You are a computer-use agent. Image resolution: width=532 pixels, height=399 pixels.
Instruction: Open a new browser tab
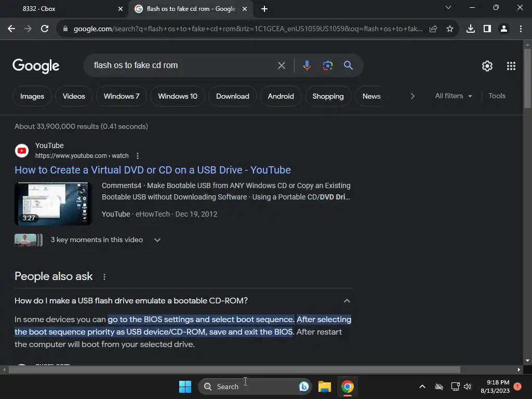click(x=264, y=9)
